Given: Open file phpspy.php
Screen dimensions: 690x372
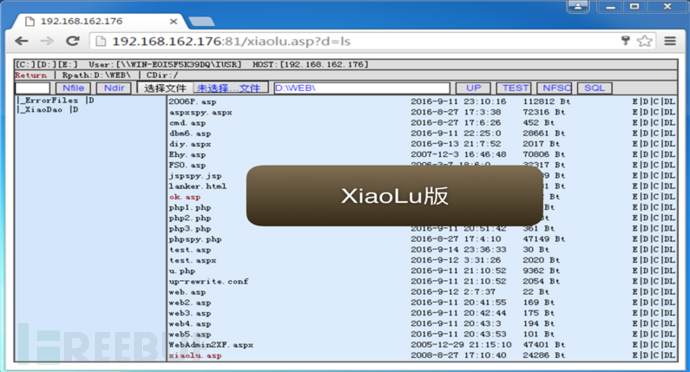Looking at the screenshot, I should pos(195,239).
